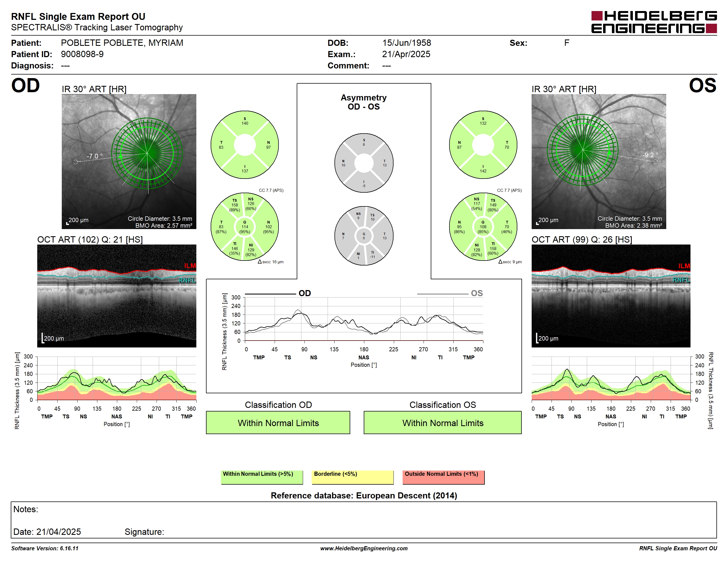
Task: Click the Borderline (<5%) legend swatch
Action: click(x=353, y=477)
